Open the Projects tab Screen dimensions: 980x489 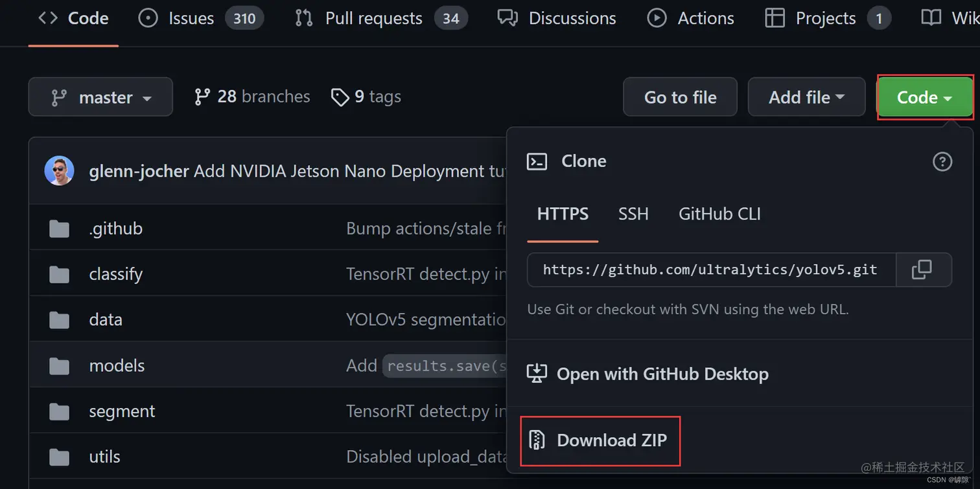pos(828,18)
